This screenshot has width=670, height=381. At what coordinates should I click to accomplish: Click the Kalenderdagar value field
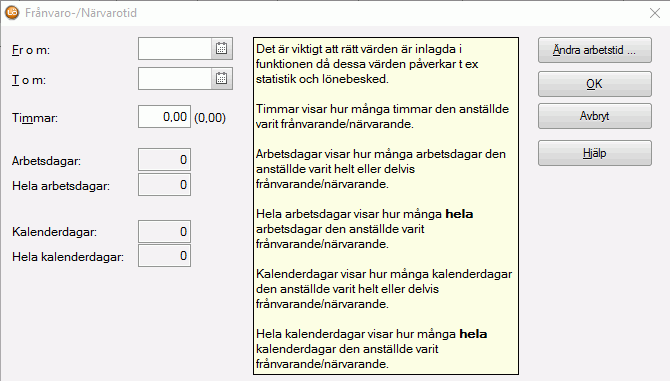(165, 232)
